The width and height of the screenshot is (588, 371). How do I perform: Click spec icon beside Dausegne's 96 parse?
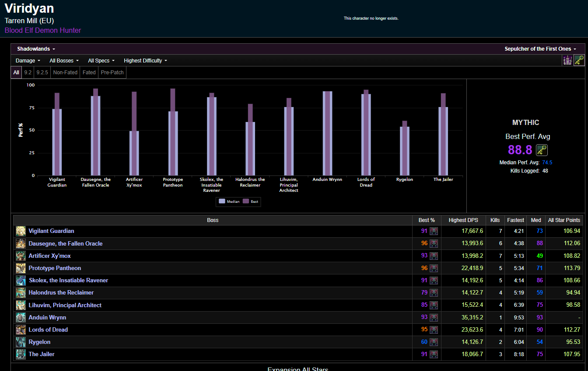(x=434, y=243)
